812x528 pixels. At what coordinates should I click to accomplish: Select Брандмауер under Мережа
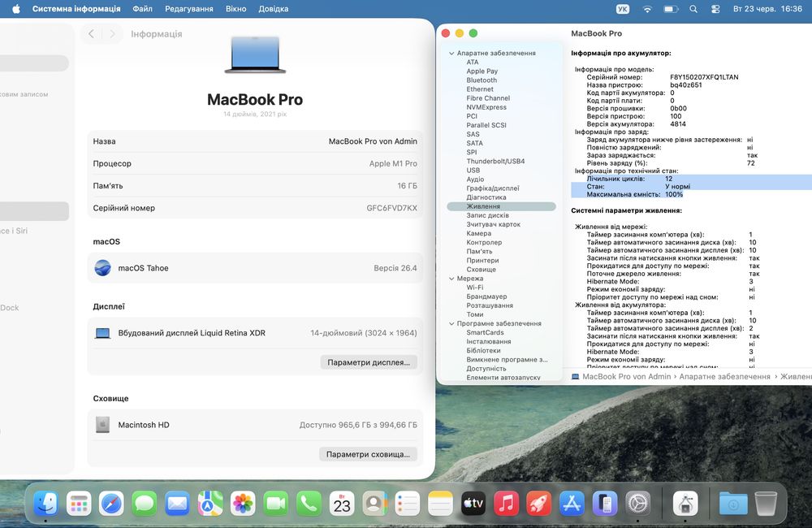click(x=486, y=296)
